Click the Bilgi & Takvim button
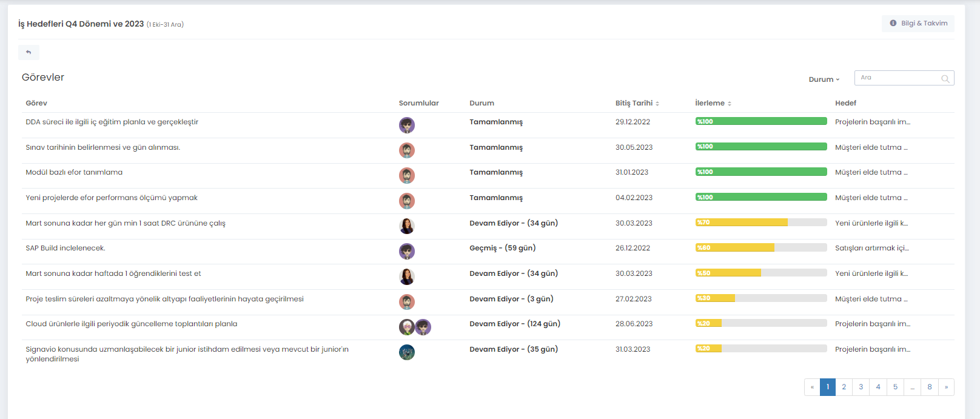 (918, 23)
